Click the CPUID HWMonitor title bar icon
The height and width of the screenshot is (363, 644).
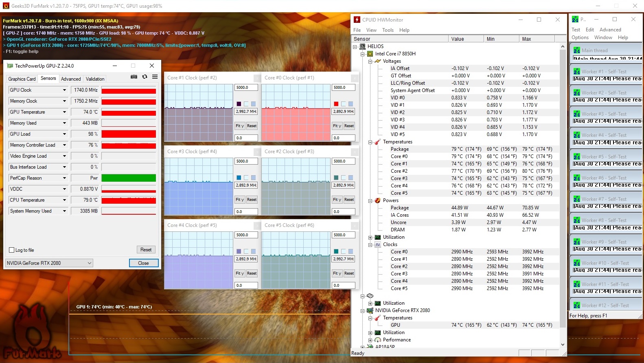click(x=357, y=20)
